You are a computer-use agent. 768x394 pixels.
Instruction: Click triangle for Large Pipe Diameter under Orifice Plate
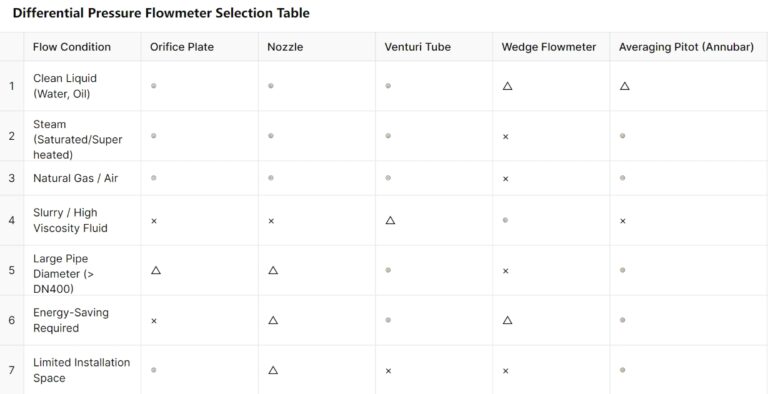[156, 271]
